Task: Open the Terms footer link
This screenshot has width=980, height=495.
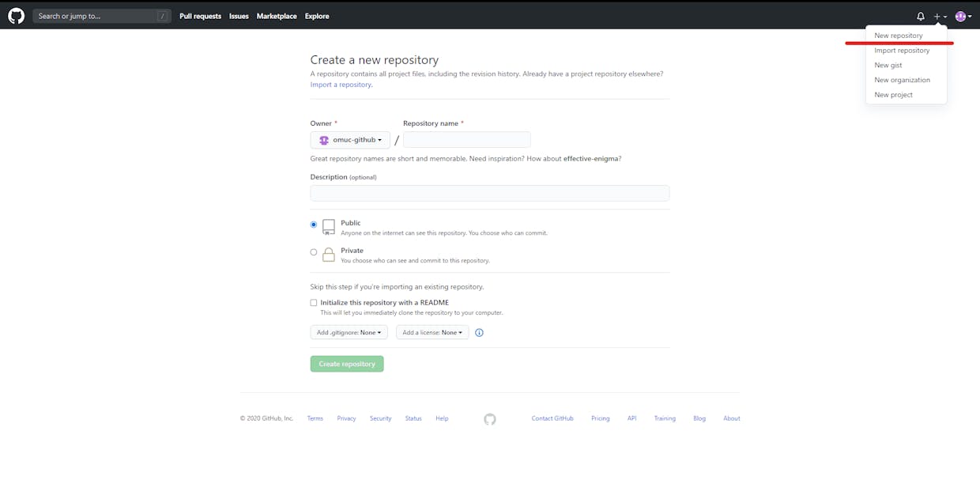Action: coord(315,419)
